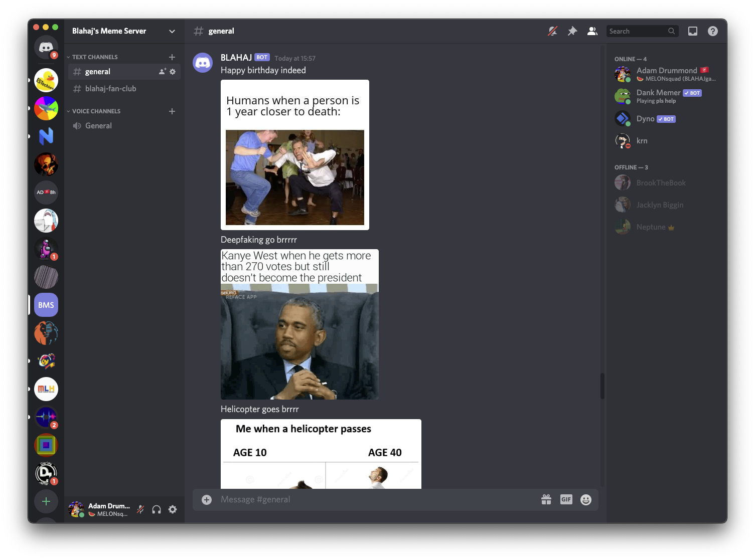Image resolution: width=755 pixels, height=560 pixels.
Task: Click the Happy birthday indeed message text
Action: click(x=263, y=70)
